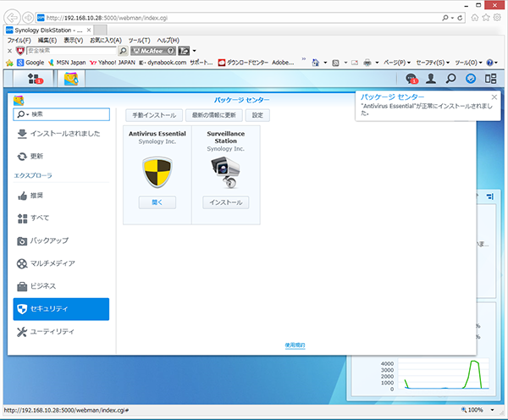
Task: Select the All packages category
Action: [x=61, y=218]
